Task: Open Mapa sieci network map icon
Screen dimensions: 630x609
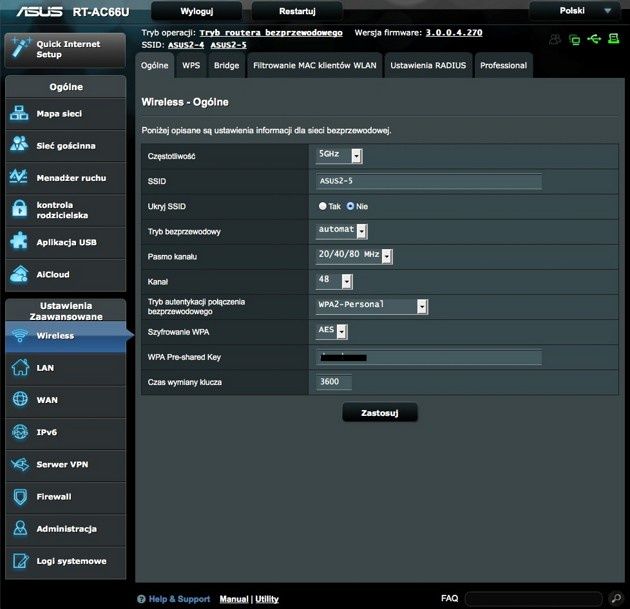Action: point(19,113)
